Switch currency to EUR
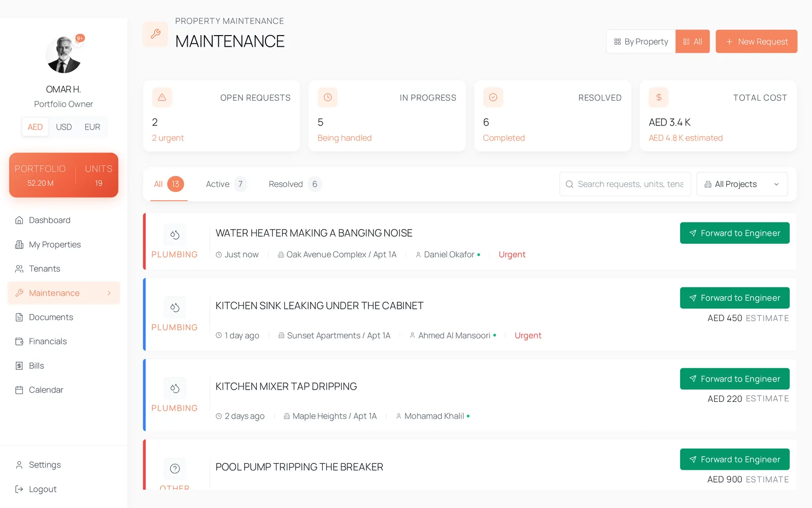The width and height of the screenshot is (812, 508). pos(92,127)
